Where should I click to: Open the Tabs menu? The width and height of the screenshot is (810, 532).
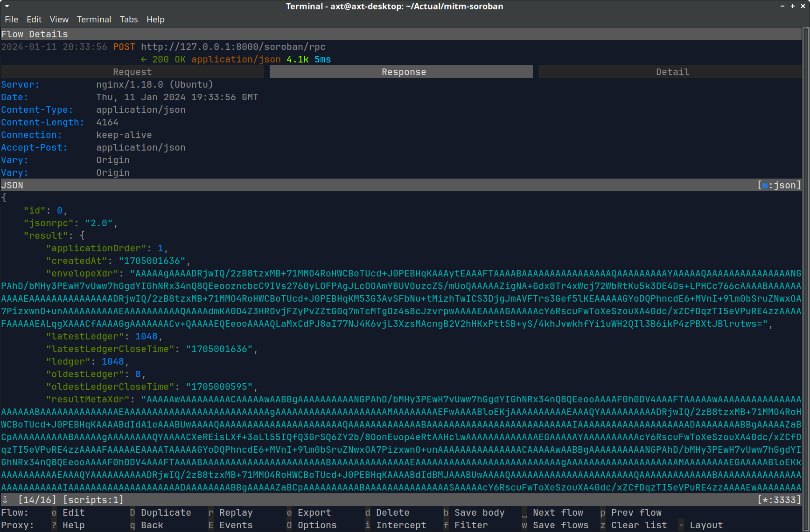tap(128, 19)
